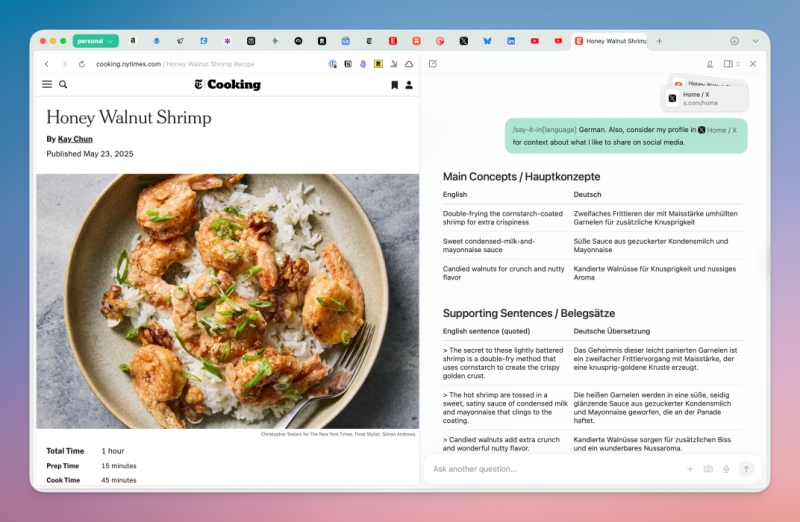
Task: Open the "personal" profile dropdown
Action: (x=95, y=41)
